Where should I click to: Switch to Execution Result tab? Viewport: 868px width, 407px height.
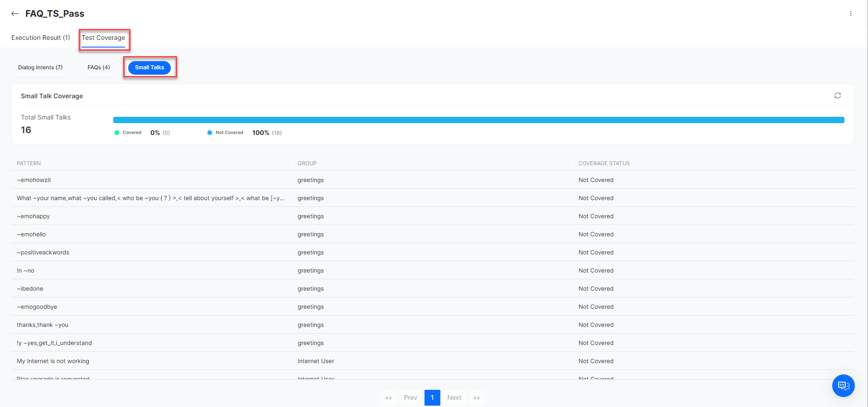[x=41, y=38]
